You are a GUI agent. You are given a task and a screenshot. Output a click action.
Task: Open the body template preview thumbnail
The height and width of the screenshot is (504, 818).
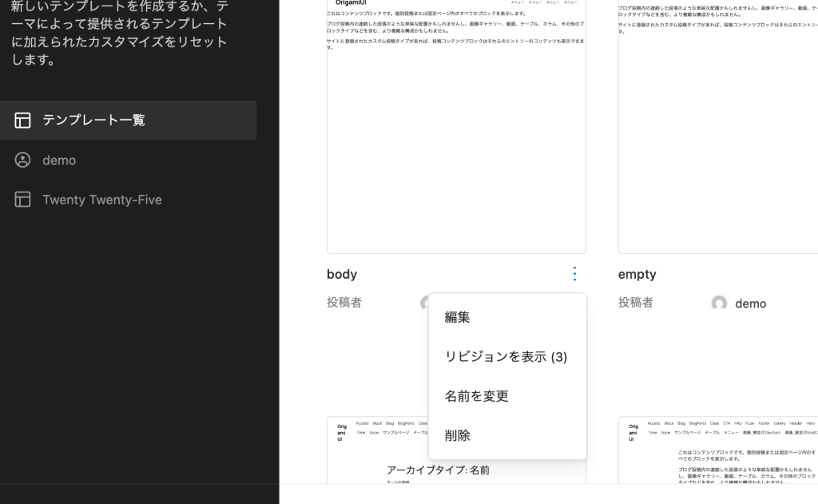(x=456, y=126)
